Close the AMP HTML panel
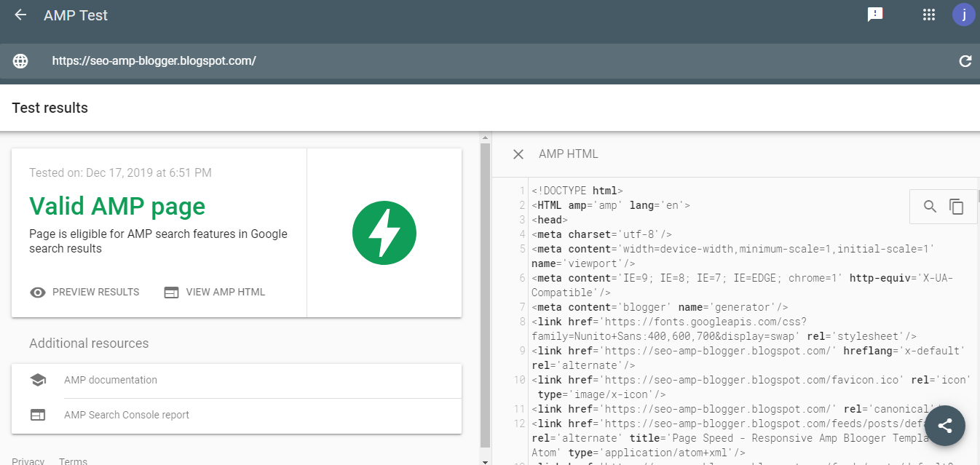 pos(518,154)
